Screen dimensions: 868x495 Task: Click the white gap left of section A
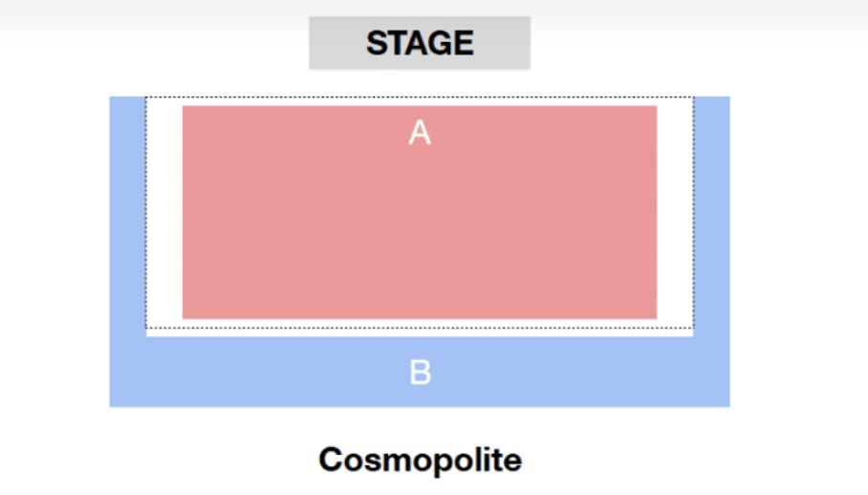pyautogui.click(x=164, y=212)
